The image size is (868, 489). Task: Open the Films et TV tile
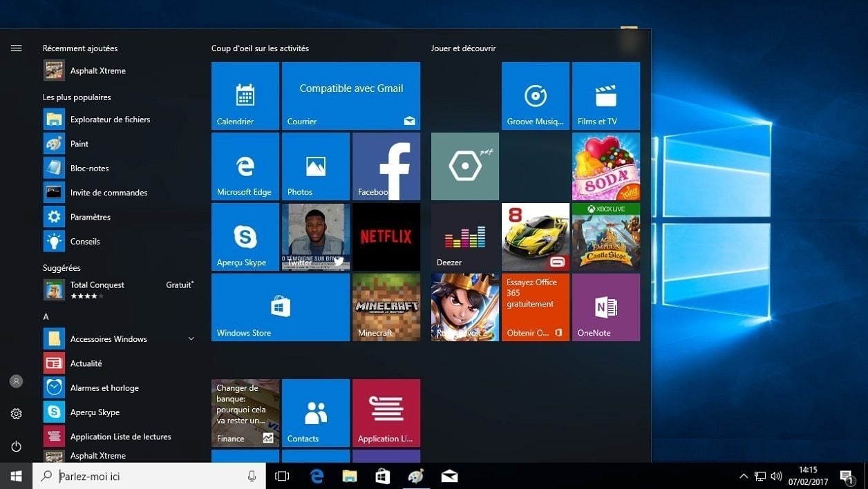pyautogui.click(x=606, y=96)
